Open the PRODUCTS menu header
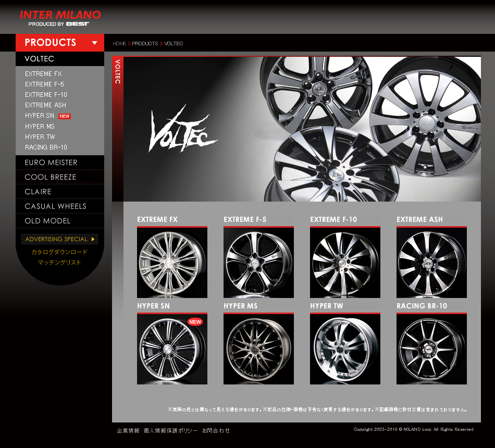 (60, 43)
